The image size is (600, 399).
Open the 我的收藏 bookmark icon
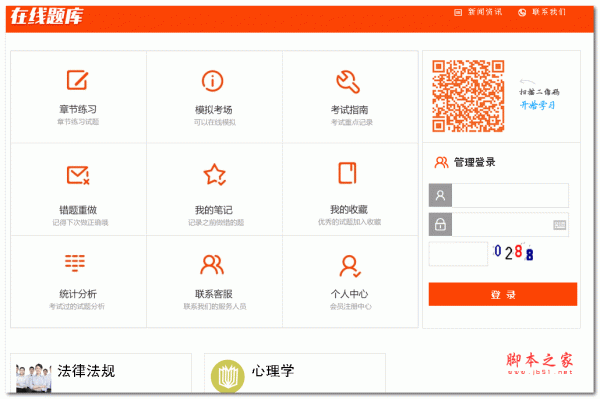[x=347, y=173]
